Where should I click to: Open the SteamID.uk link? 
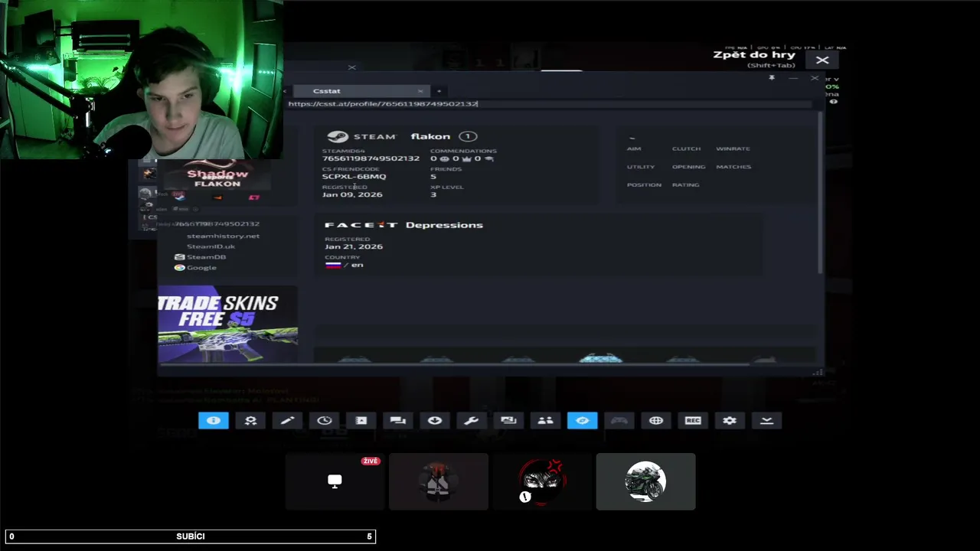tap(211, 246)
